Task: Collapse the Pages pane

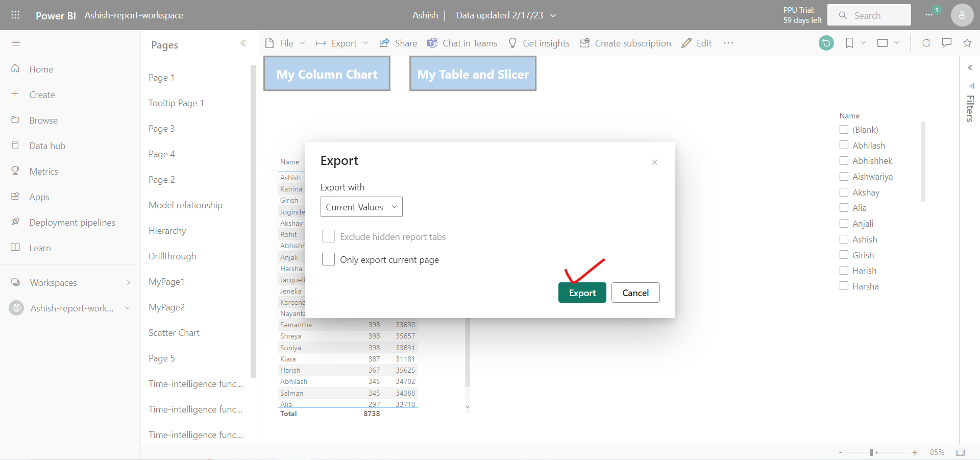Action: (x=243, y=43)
